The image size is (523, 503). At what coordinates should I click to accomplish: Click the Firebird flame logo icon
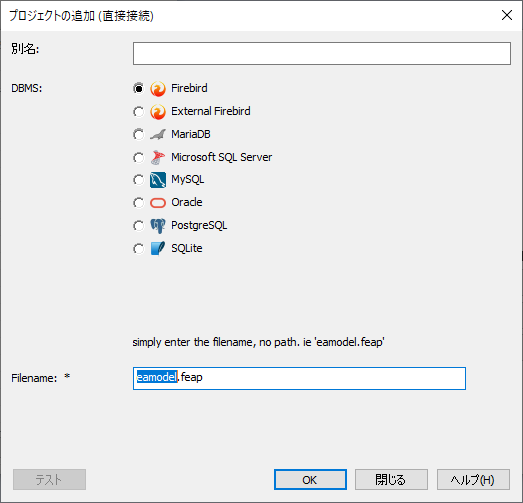coord(158,89)
